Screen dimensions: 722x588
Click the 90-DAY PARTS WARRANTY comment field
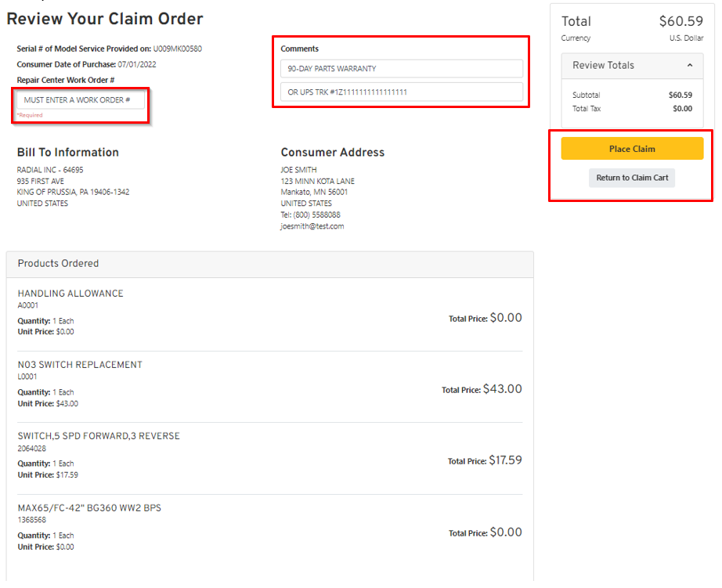401,69
